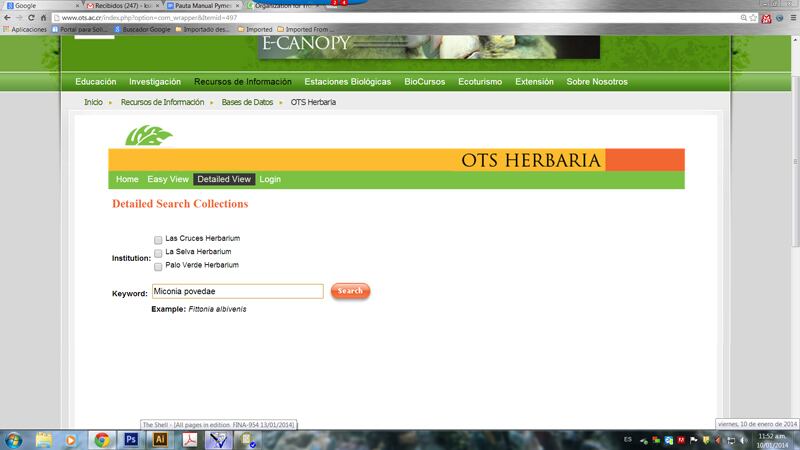Open the Estaciones Biológicas dropdown menu

(x=348, y=82)
